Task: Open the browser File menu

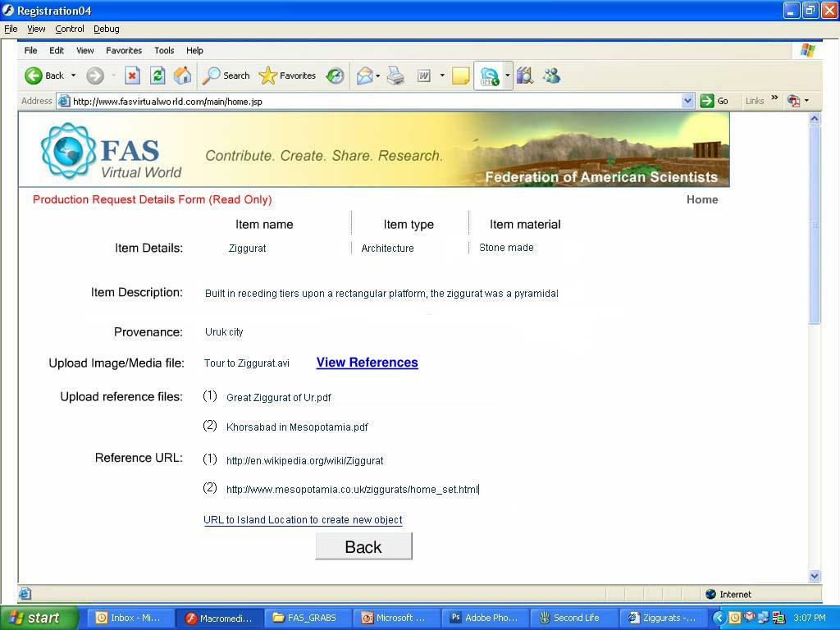Action: tap(30, 50)
